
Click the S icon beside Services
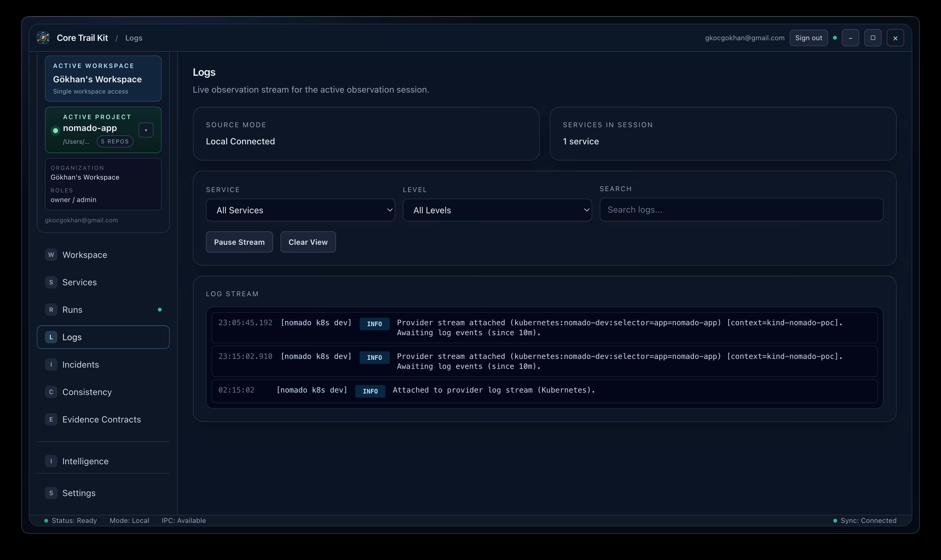click(x=51, y=282)
